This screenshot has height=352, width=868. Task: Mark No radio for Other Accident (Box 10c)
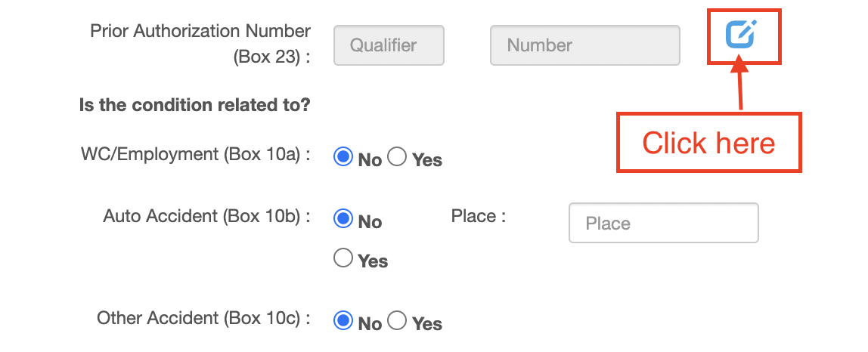tap(343, 321)
